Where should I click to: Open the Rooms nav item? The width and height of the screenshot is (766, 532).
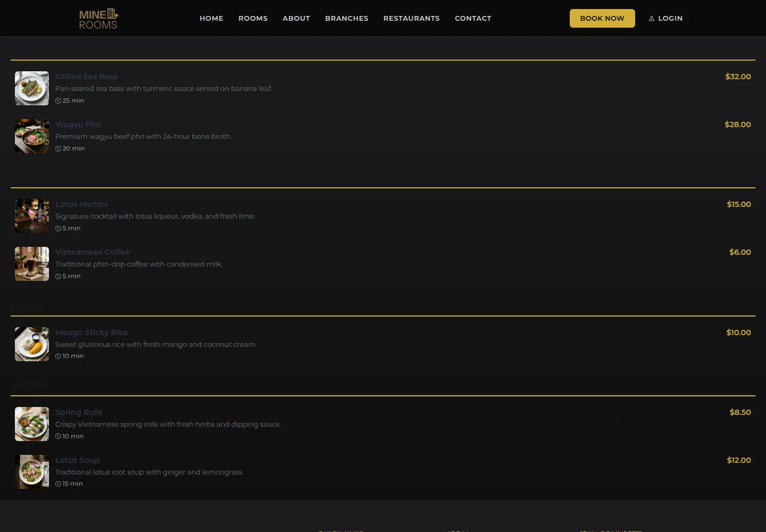pyautogui.click(x=253, y=18)
